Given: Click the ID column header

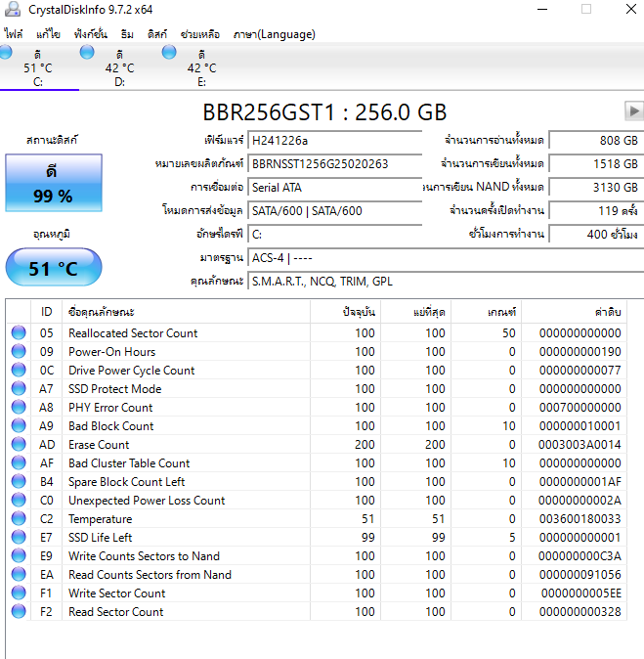Looking at the screenshot, I should (x=46, y=312).
